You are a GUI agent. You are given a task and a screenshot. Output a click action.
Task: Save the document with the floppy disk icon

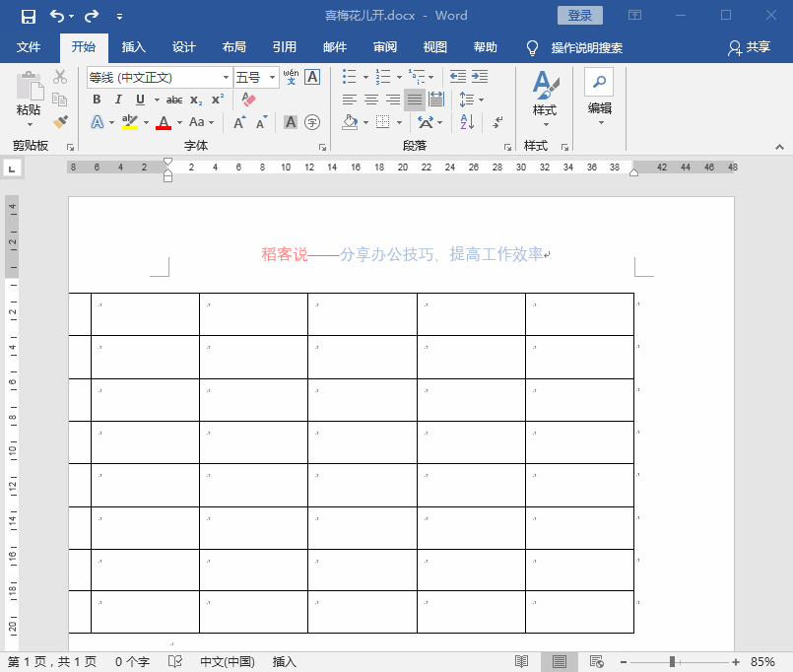click(29, 16)
